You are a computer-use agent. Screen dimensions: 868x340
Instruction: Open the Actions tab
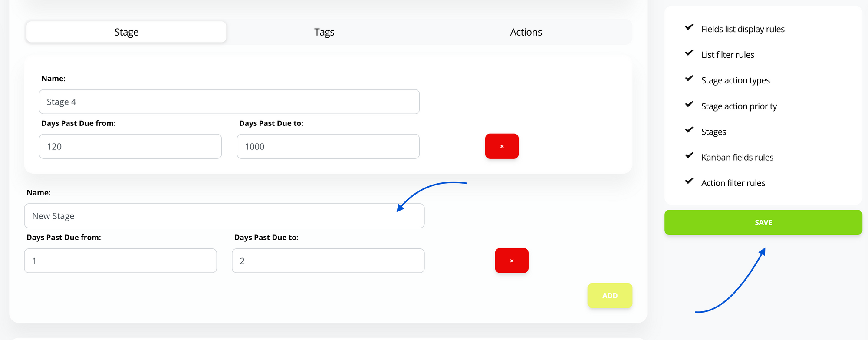(x=526, y=32)
